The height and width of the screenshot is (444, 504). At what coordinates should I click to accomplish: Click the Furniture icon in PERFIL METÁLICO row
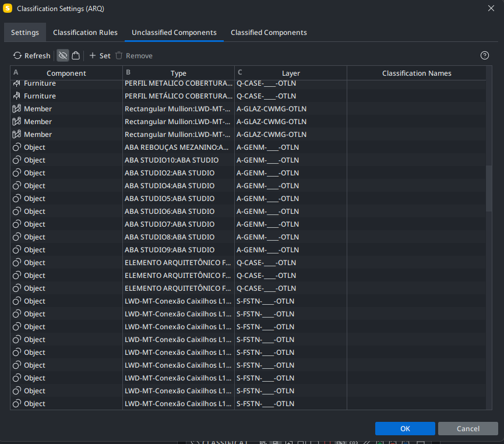17,96
